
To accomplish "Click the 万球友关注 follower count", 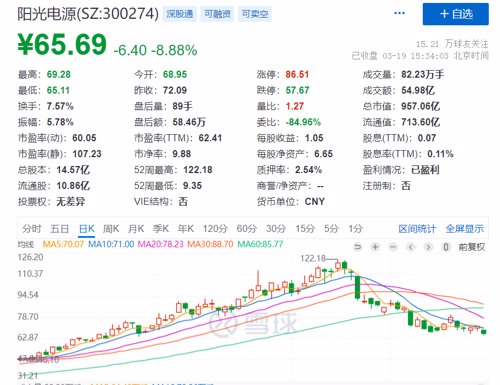I will (452, 44).
